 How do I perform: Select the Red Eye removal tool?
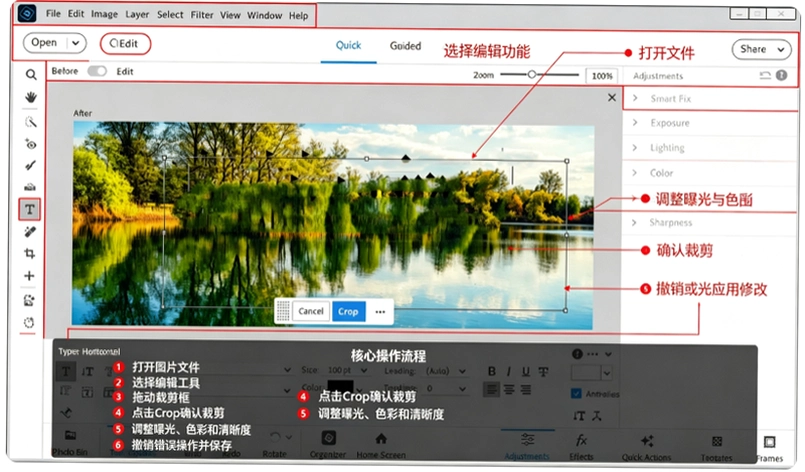point(31,144)
